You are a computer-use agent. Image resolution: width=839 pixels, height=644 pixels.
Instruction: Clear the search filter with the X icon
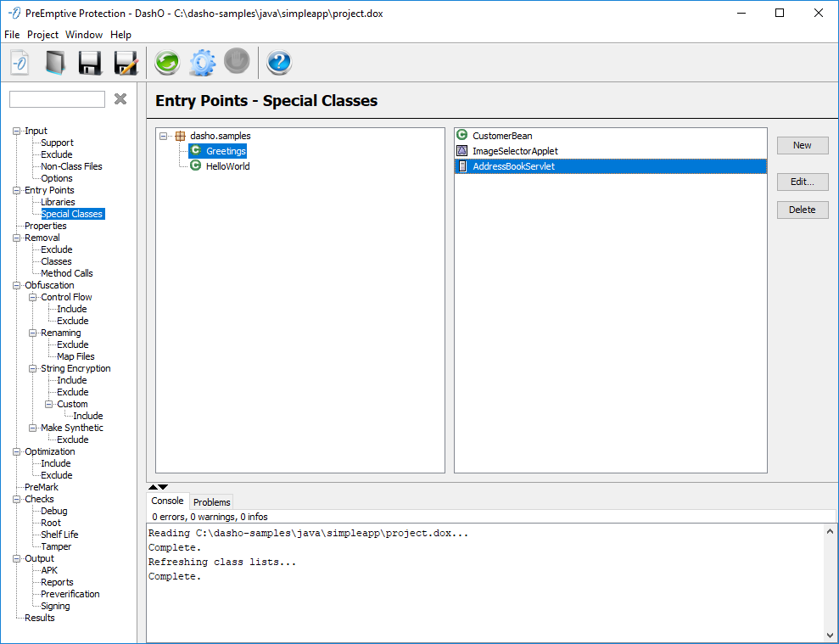coord(120,99)
